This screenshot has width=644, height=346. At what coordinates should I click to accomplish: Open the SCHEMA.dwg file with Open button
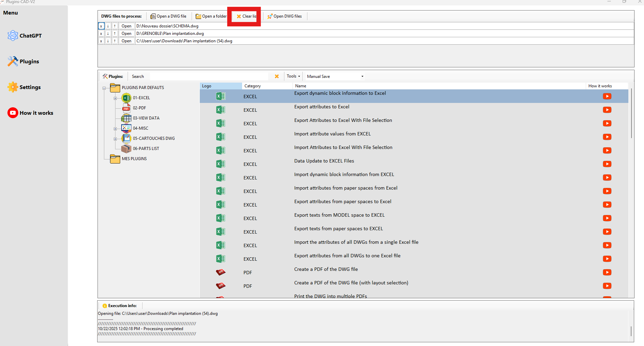click(x=126, y=26)
